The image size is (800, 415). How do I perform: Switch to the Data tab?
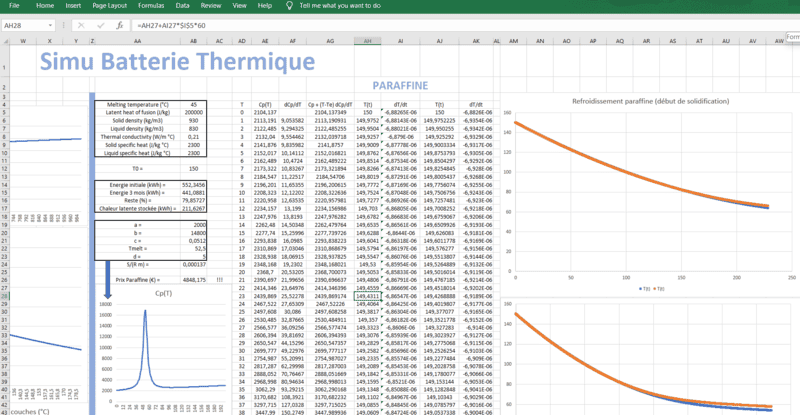pyautogui.click(x=182, y=6)
